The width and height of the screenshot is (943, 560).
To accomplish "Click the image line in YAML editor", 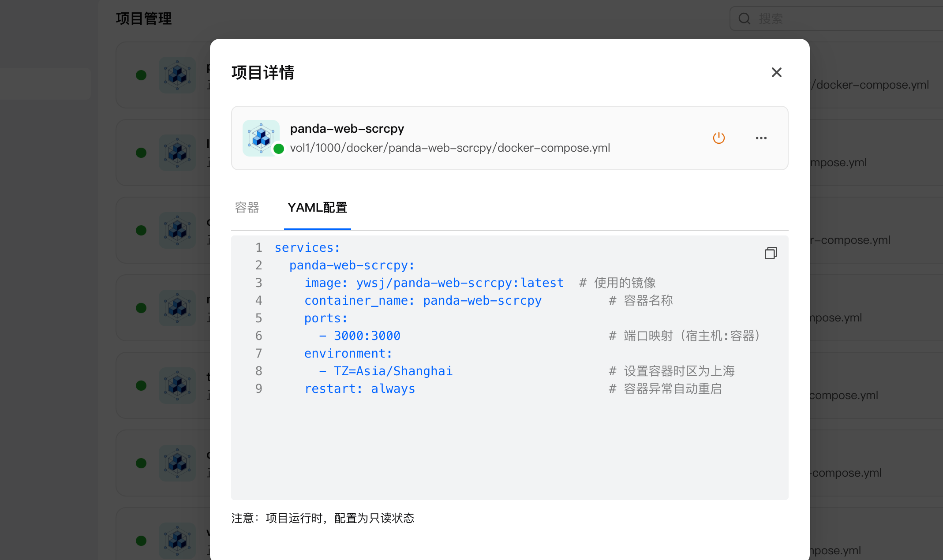I will click(434, 283).
